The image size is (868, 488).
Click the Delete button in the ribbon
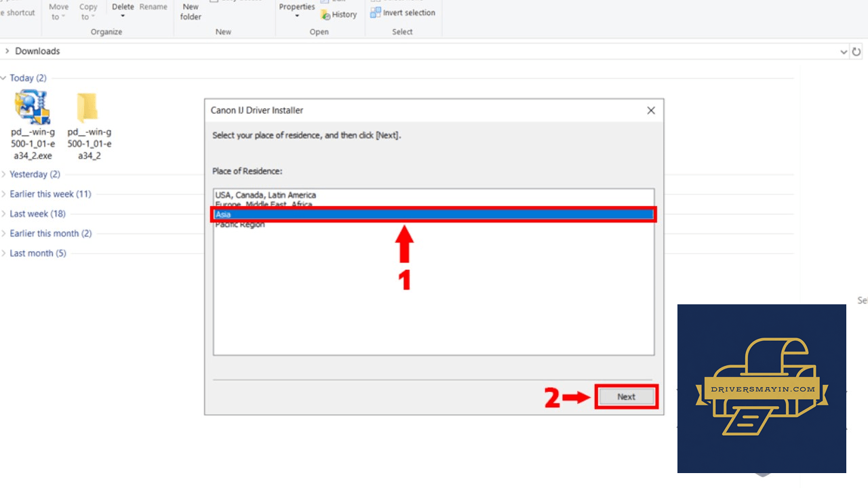(x=123, y=7)
